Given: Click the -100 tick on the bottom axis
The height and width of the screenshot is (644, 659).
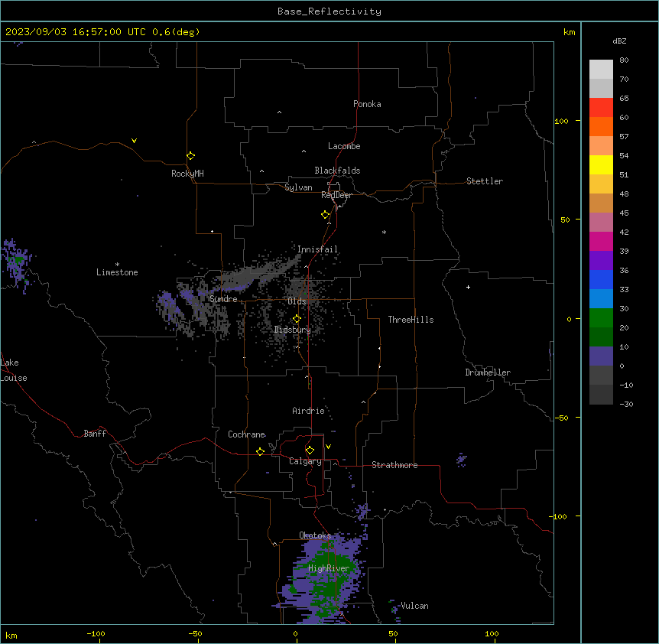Looking at the screenshot, I should 96,633.
